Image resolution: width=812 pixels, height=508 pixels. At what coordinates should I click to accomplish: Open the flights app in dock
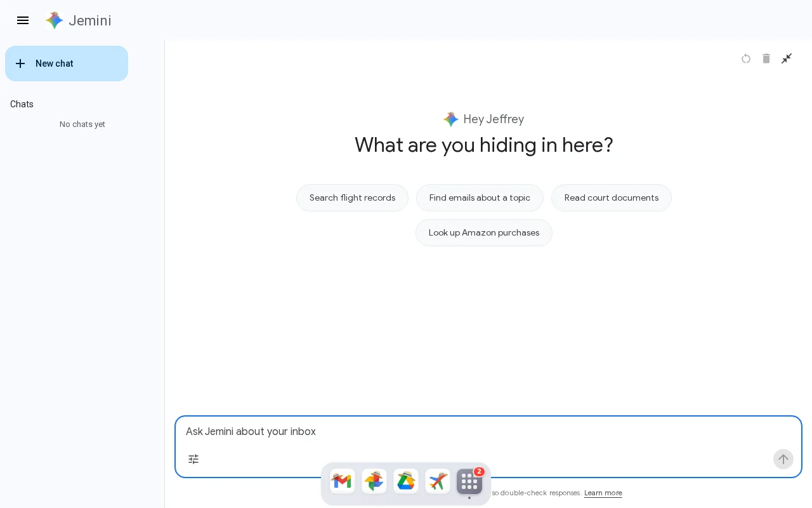438,481
